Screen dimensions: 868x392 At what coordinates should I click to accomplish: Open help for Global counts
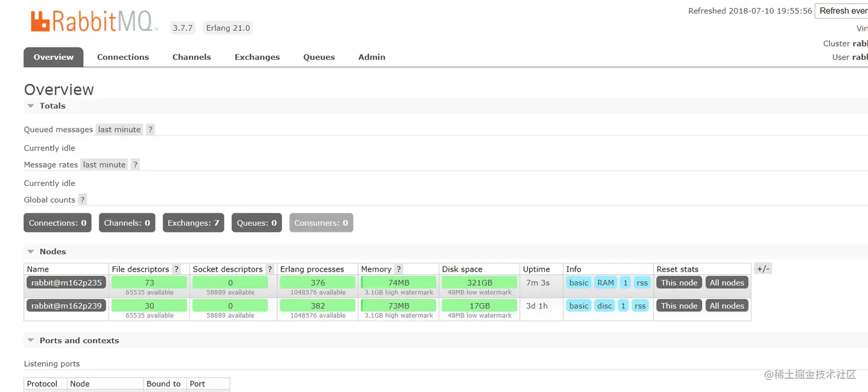pos(83,200)
